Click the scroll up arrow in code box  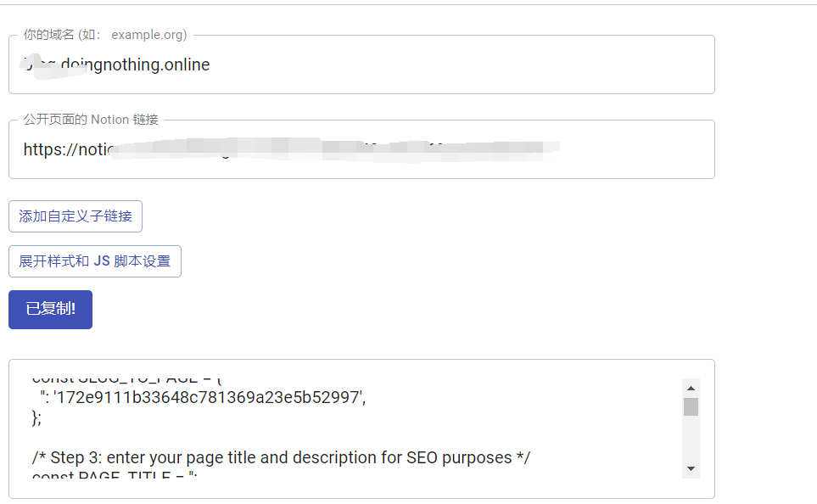tap(691, 389)
